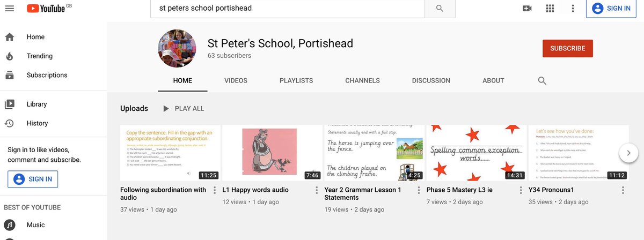
Task: Click the top right SIGN IN button
Action: coord(611,9)
